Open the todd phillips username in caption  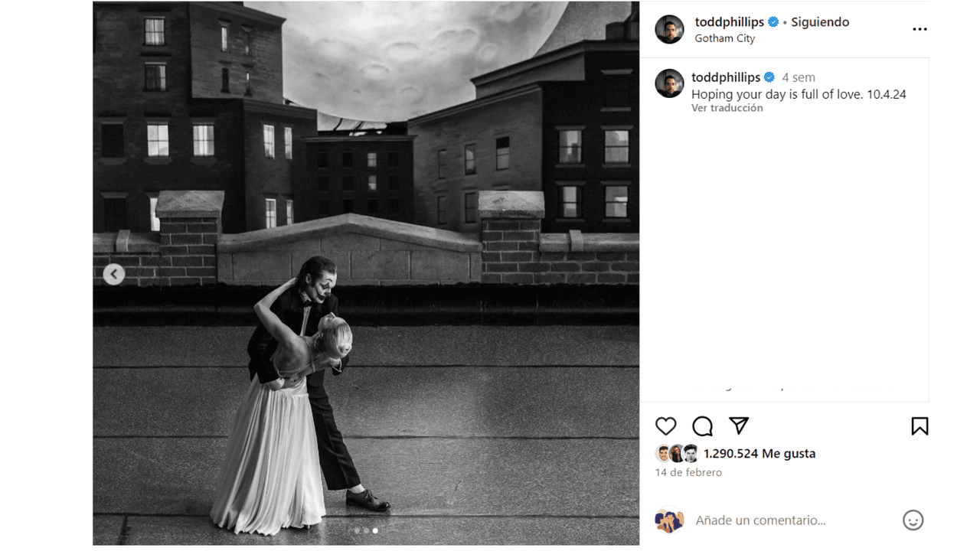[726, 77]
